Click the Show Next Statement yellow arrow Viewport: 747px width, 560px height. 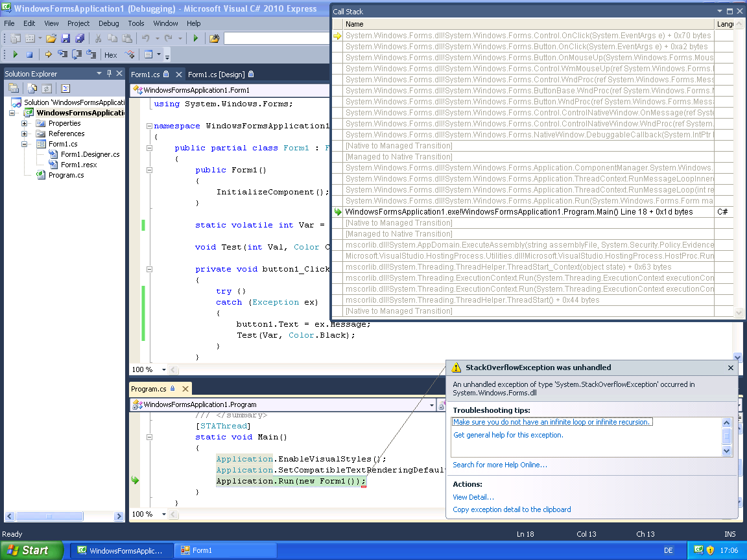[x=48, y=54]
